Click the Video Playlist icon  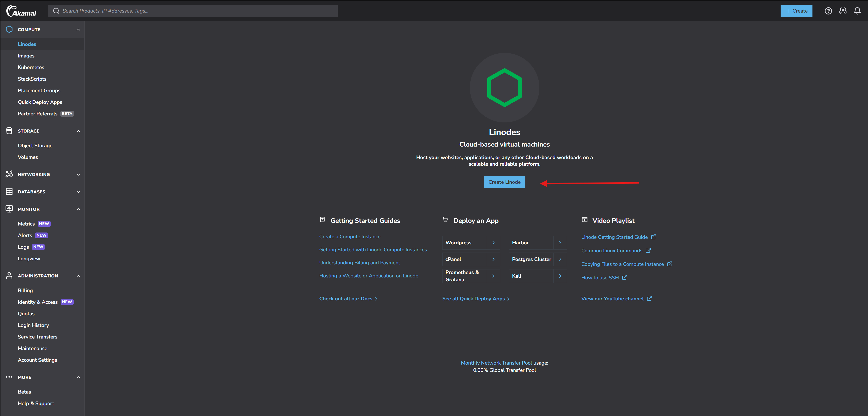coord(585,220)
